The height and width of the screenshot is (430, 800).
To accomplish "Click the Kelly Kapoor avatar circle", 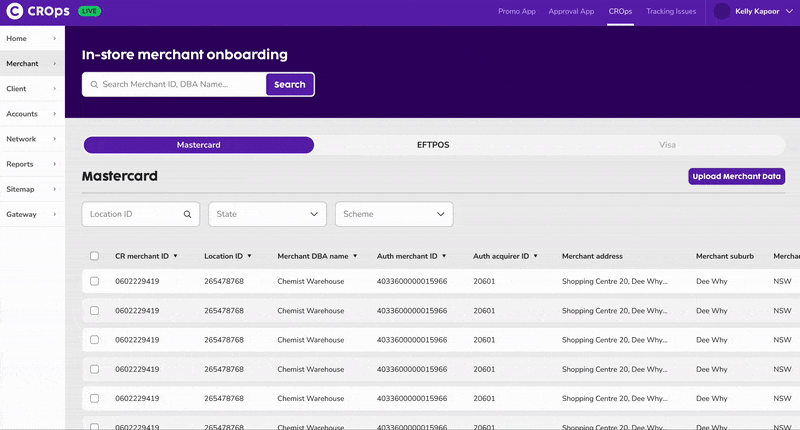I will pos(721,11).
